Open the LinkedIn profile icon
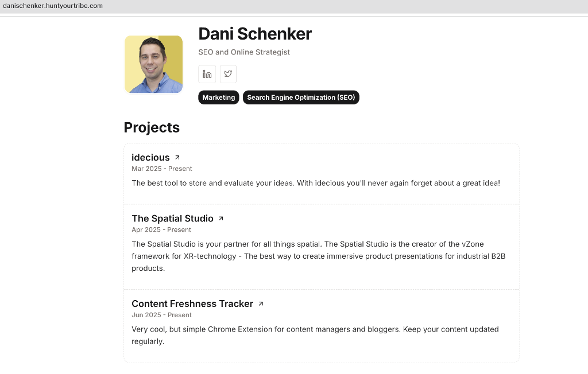The height and width of the screenshot is (374, 588). coord(207,74)
